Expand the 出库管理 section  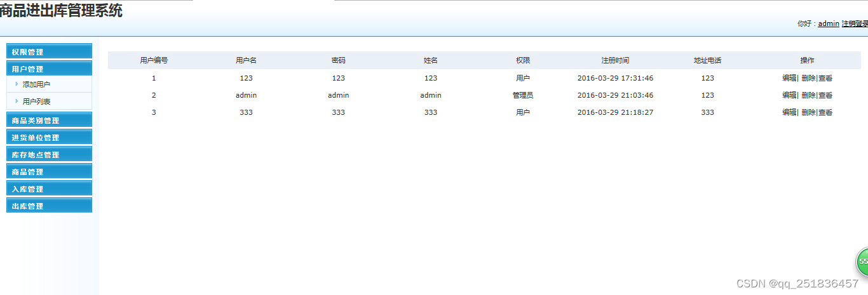[49, 206]
